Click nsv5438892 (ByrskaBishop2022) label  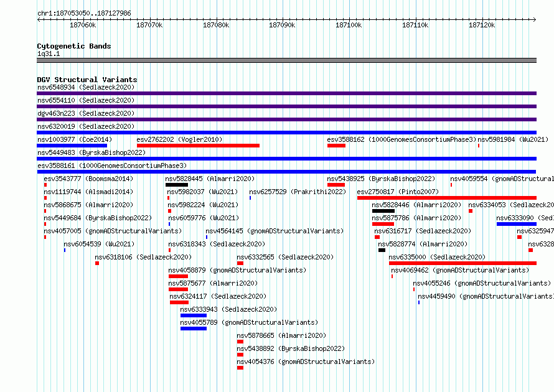click(291, 348)
